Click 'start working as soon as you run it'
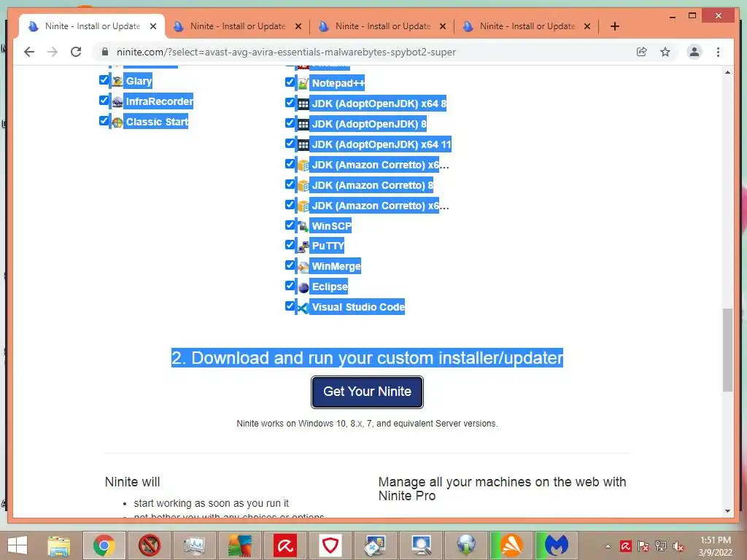 click(211, 503)
